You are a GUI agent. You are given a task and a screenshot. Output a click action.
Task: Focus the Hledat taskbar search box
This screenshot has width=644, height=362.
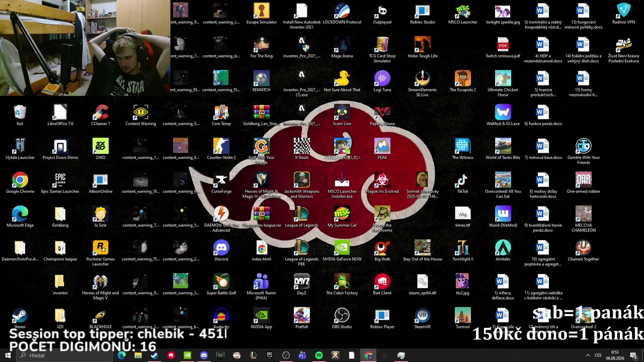point(65,355)
